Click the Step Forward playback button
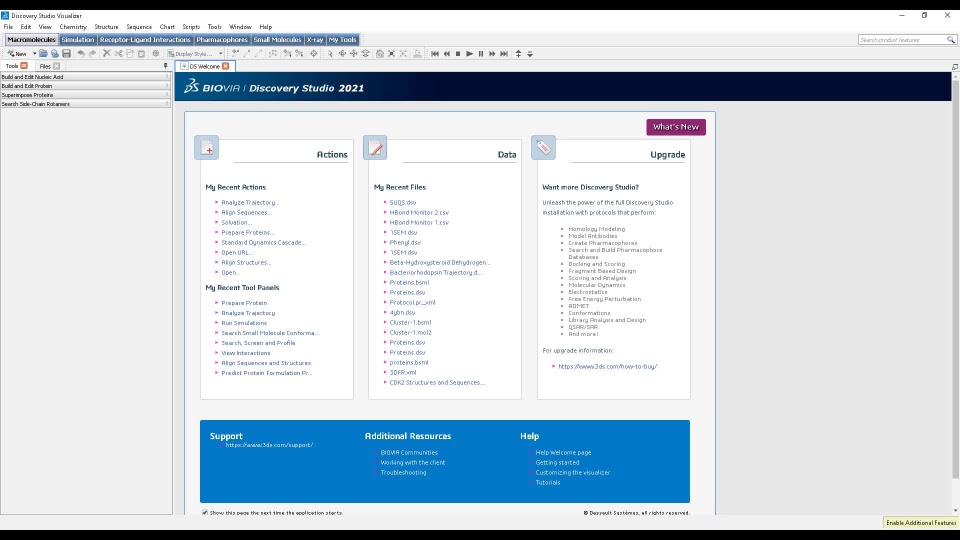Viewport: 960px width, 540px height. (x=492, y=54)
